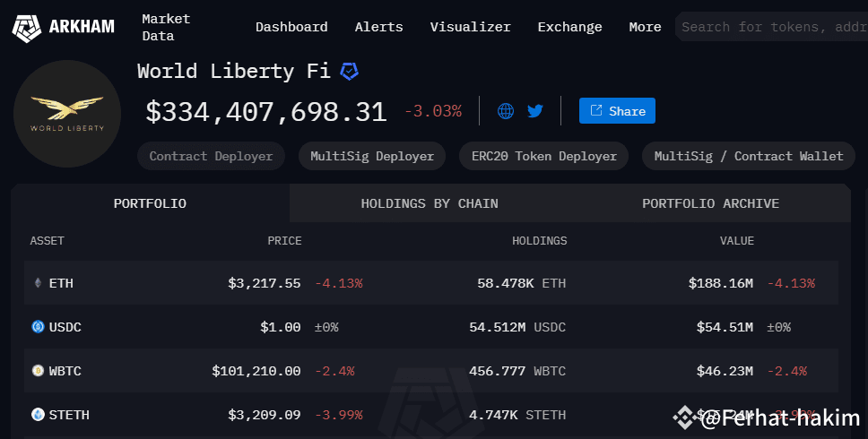
Task: Switch to the Holdings By Chain tab
Action: tap(430, 203)
